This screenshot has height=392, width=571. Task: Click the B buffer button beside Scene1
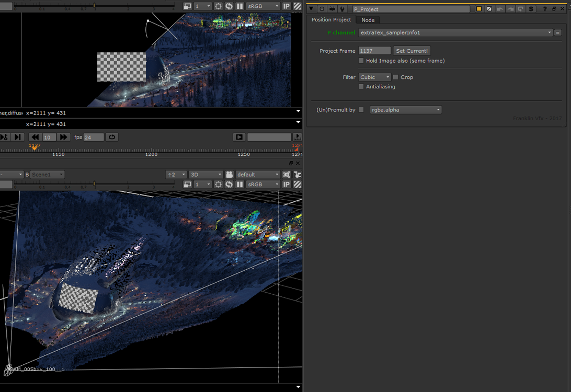[27, 174]
